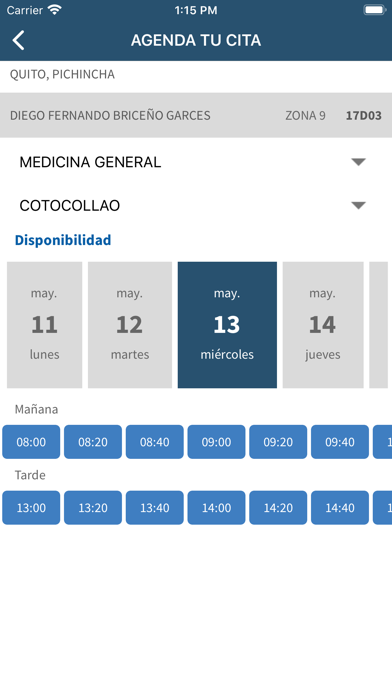Choose the 08:20 time slot
The height and width of the screenshot is (696, 392).
pyautogui.click(x=93, y=442)
